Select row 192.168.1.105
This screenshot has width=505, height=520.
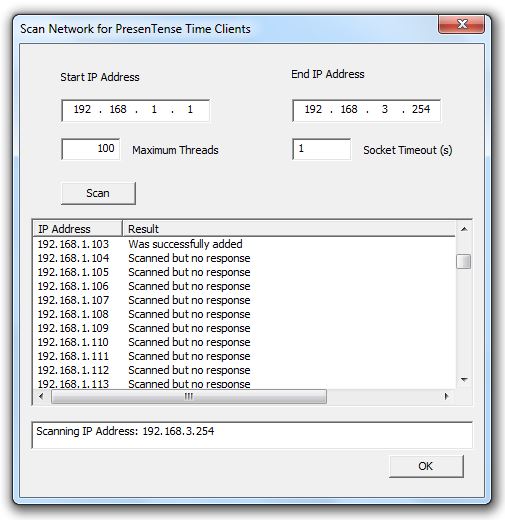point(244,272)
